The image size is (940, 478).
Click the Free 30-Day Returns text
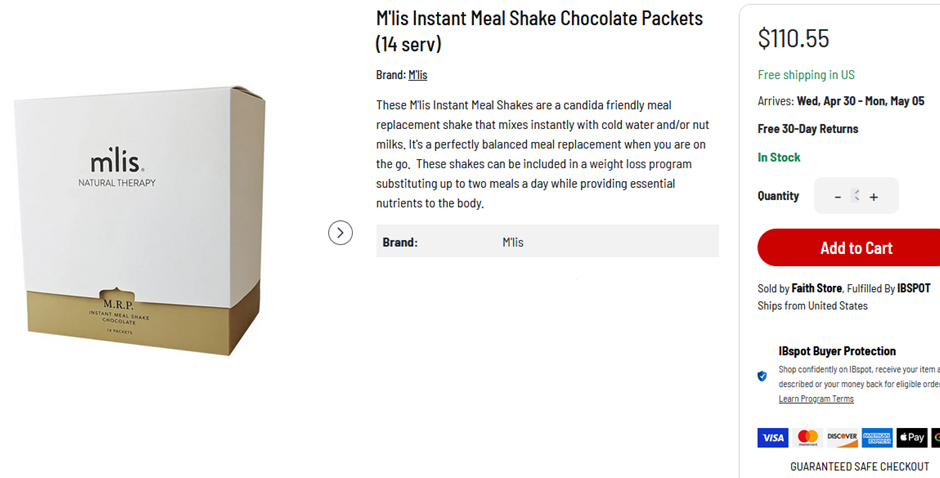tap(808, 129)
